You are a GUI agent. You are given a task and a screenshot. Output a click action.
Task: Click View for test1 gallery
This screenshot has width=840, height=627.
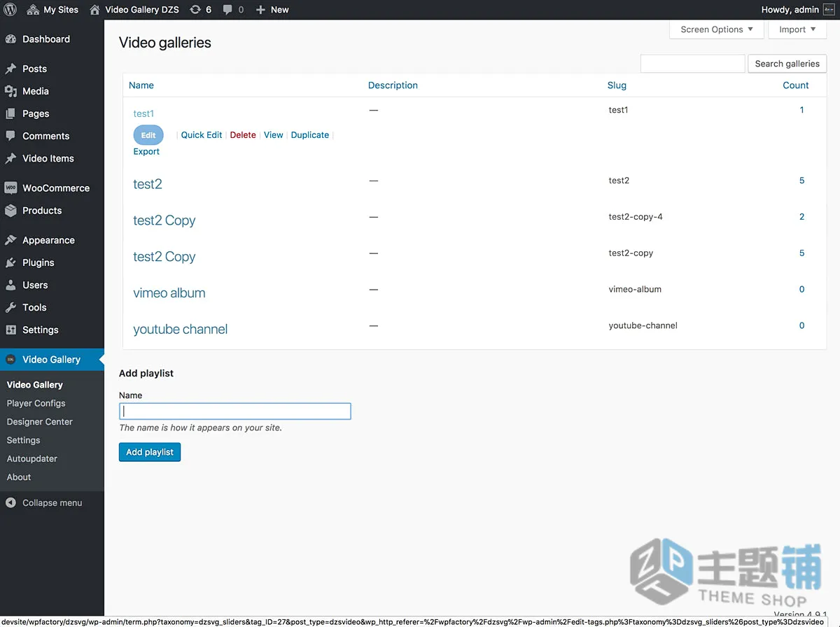(x=274, y=135)
